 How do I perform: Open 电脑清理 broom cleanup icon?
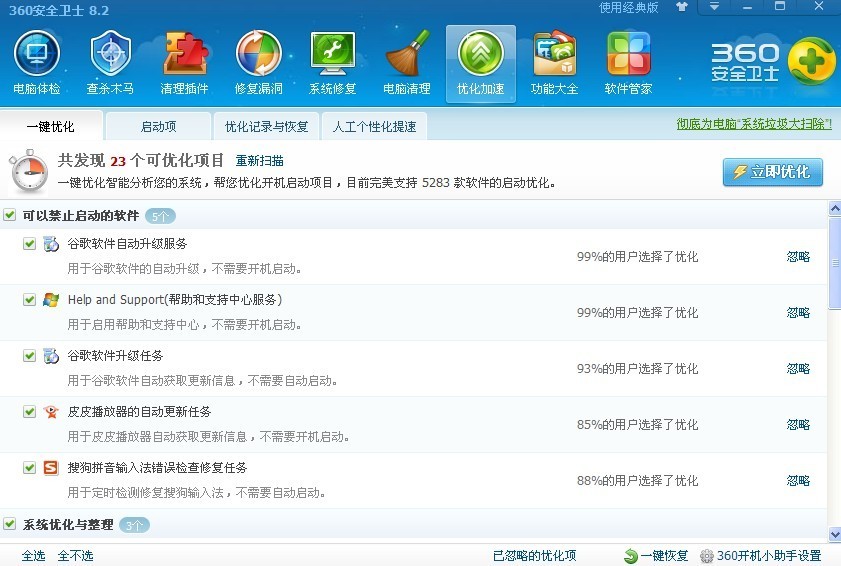(407, 63)
